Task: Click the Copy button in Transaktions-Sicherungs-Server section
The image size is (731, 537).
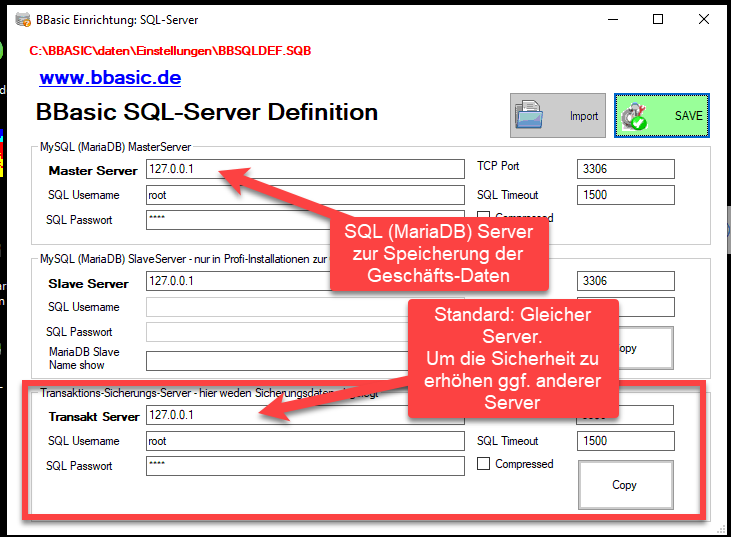Action: (x=626, y=485)
